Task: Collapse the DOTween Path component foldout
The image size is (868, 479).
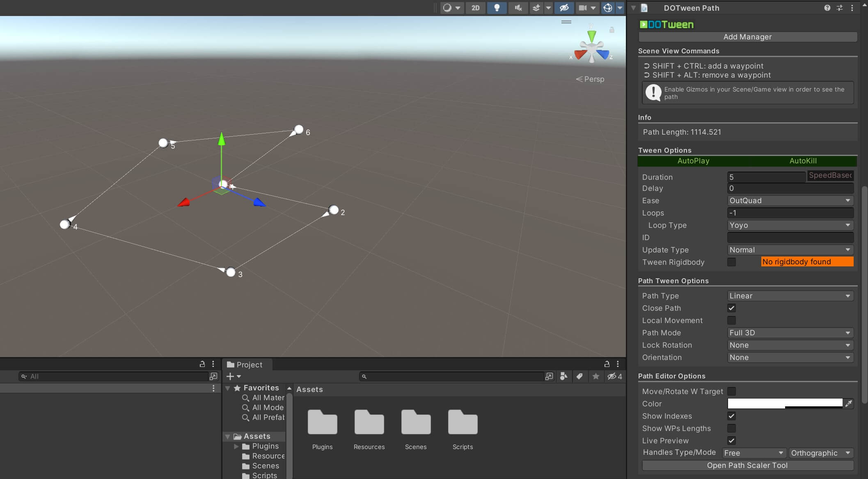Action: (633, 8)
